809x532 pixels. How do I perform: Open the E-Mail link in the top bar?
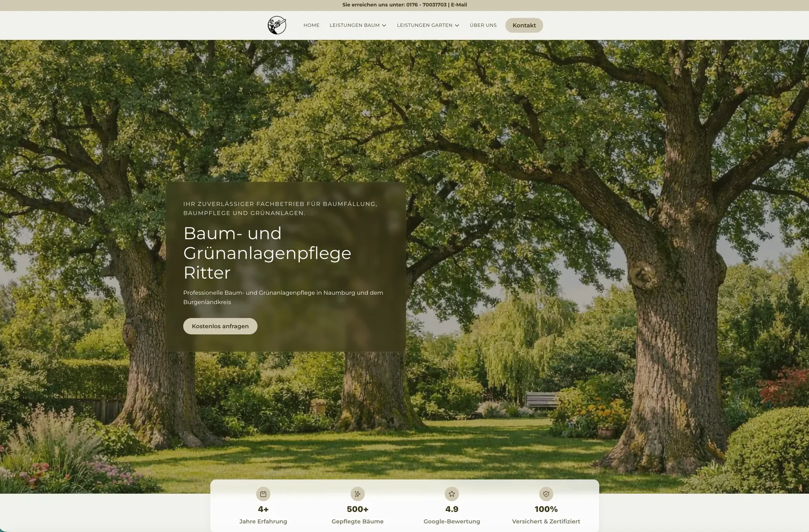pos(458,5)
